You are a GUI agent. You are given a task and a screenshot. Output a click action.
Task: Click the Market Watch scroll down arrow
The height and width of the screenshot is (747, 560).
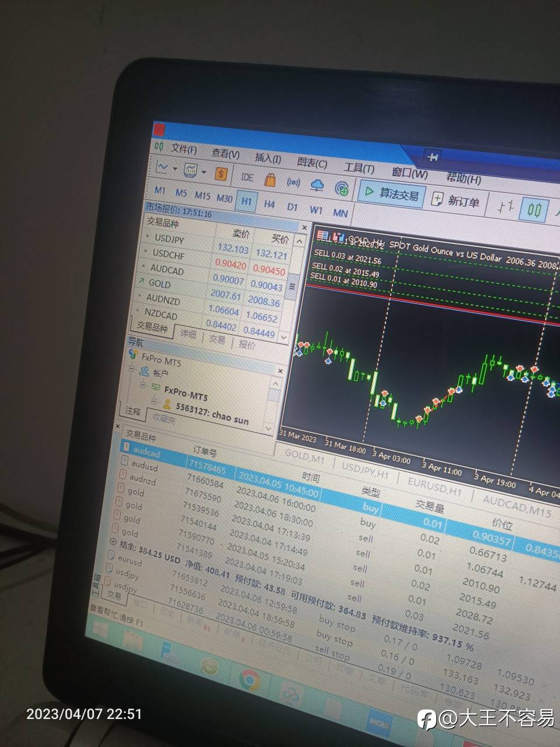pos(283,337)
